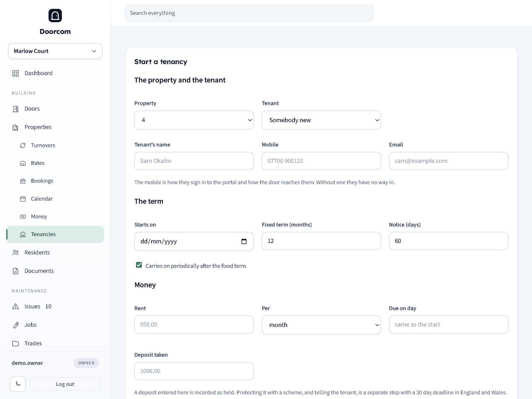This screenshot has height=399, width=532.
Task: Open the Per month dropdown
Action: [x=321, y=325]
